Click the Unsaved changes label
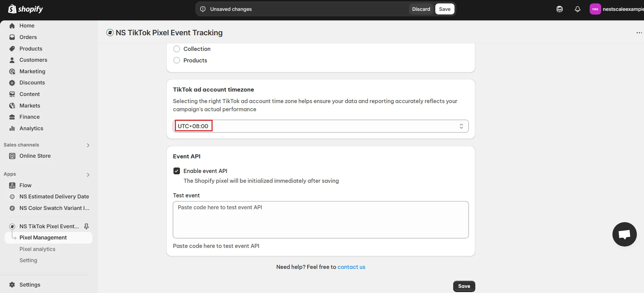The width and height of the screenshot is (644, 293). point(231,9)
